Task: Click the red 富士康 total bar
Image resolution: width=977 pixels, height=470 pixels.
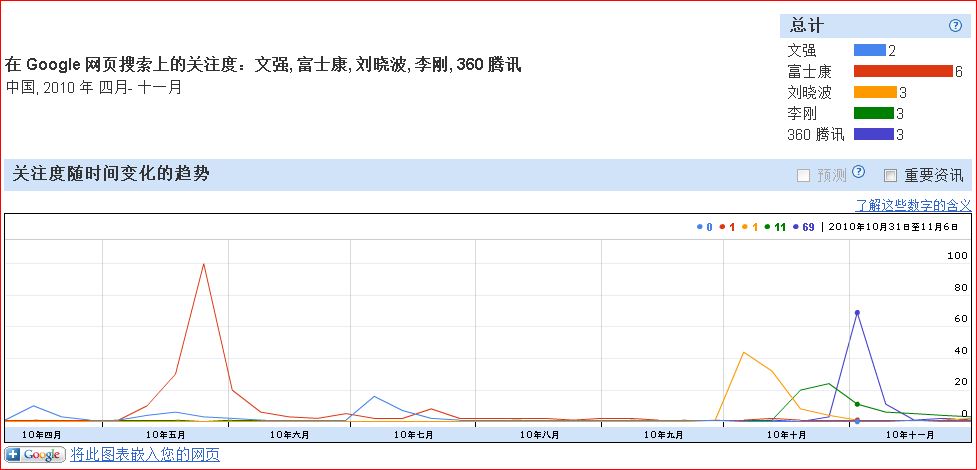Action: tap(903, 71)
